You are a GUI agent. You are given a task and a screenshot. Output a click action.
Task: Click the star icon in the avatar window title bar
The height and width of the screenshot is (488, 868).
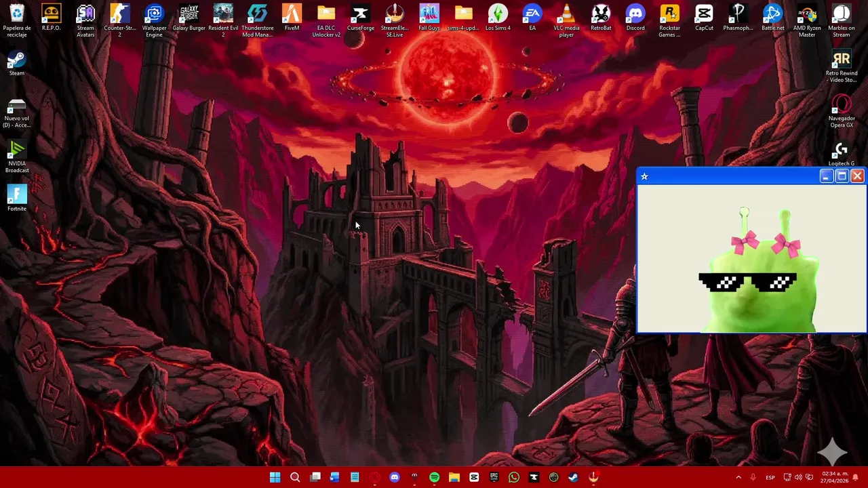tap(644, 176)
